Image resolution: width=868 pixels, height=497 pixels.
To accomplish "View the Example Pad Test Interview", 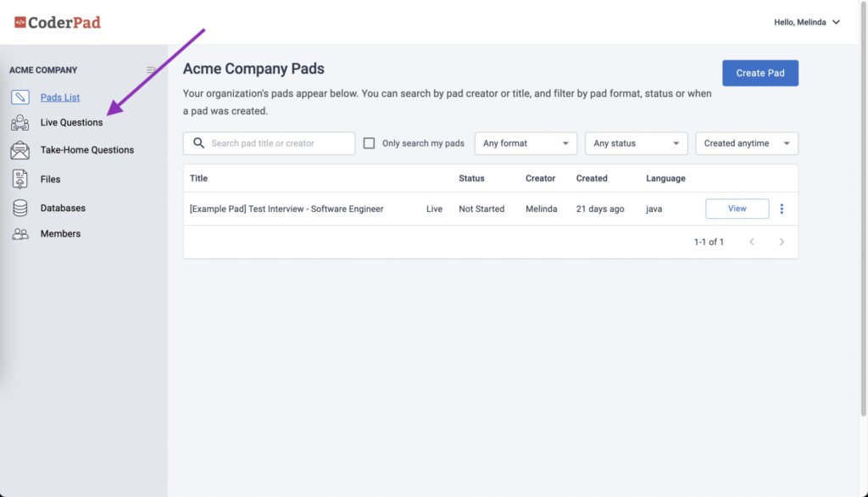I will pos(737,209).
